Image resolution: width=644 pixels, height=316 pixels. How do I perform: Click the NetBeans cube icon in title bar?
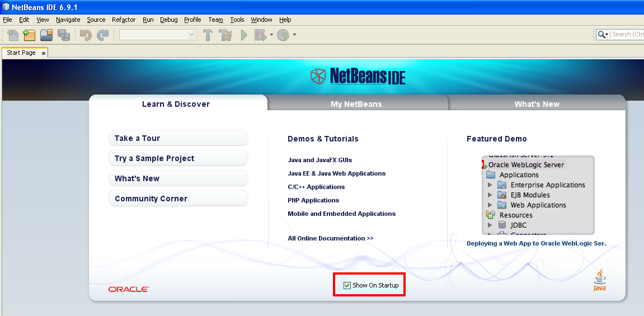[6, 7]
